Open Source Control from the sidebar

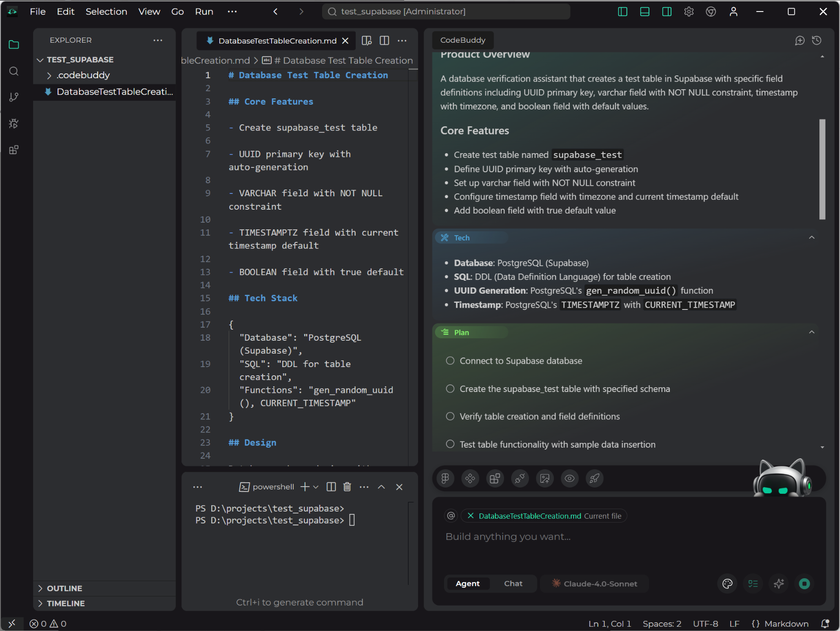coord(13,97)
